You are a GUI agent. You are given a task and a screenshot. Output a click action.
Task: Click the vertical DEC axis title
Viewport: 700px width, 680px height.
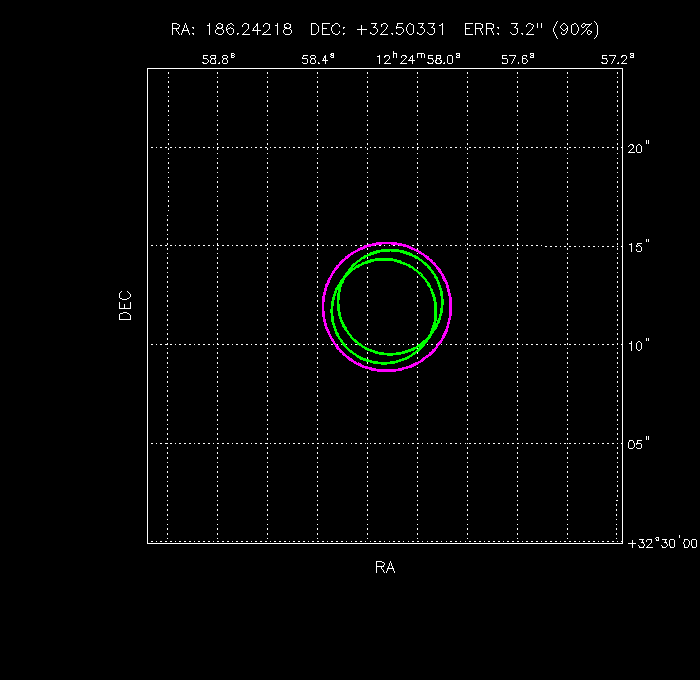[125, 305]
